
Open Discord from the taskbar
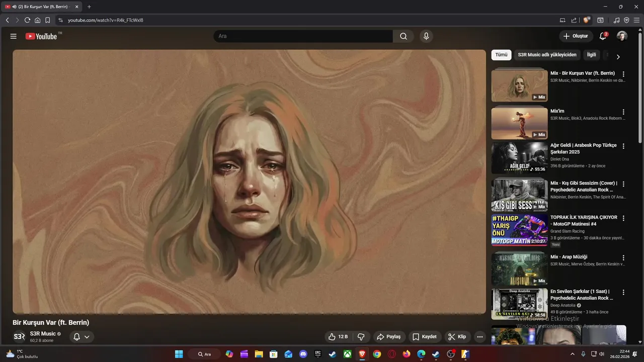[x=303, y=354]
